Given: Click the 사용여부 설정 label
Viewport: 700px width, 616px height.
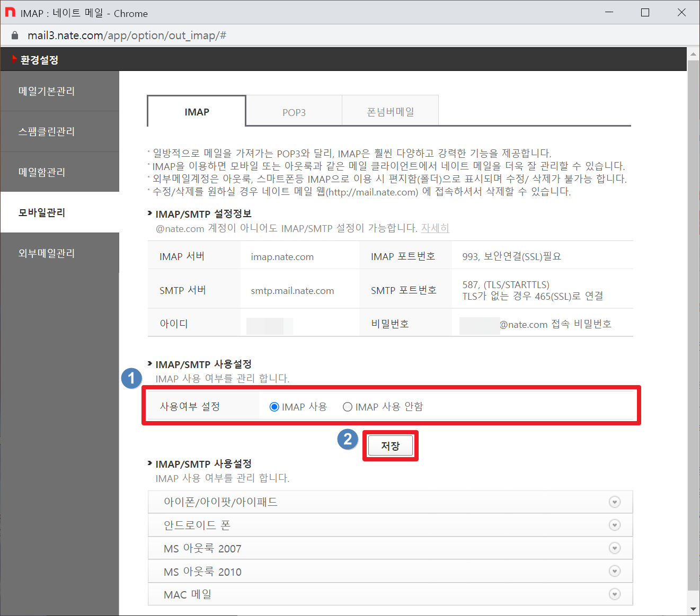Looking at the screenshot, I should 190,406.
